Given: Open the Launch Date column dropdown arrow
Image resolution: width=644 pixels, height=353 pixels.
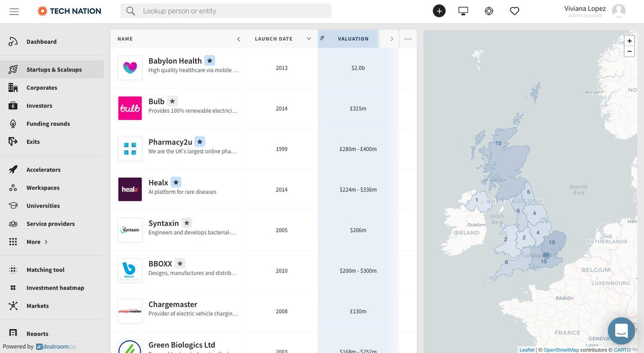Looking at the screenshot, I should pos(309,39).
